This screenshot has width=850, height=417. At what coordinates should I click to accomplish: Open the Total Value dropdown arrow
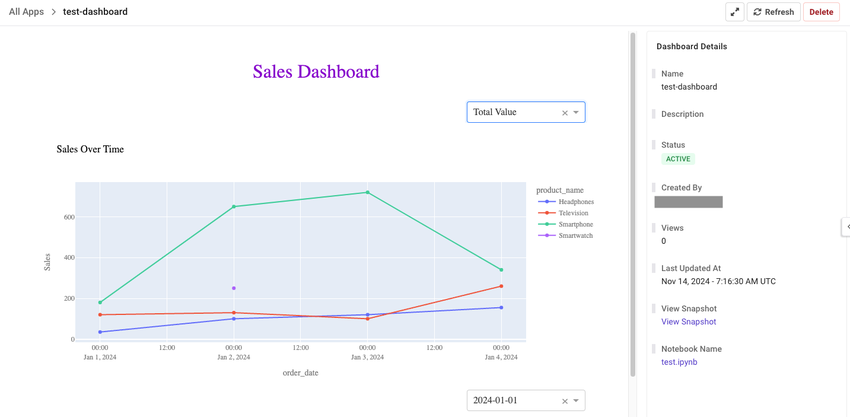point(576,113)
